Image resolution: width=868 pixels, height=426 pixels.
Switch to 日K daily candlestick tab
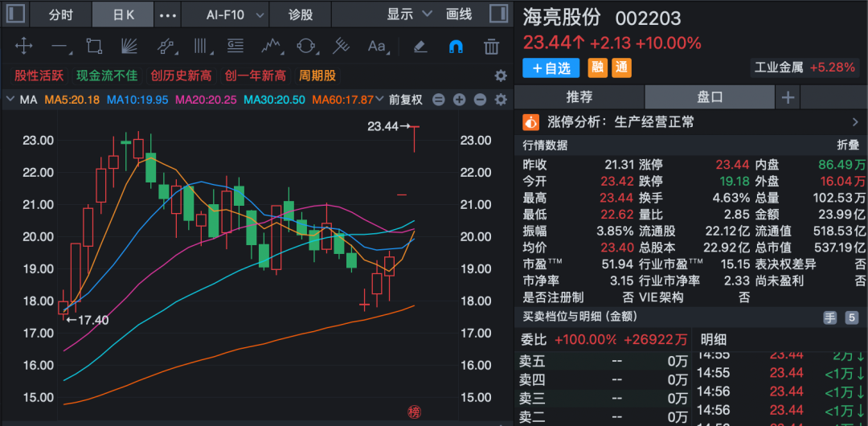coord(124,15)
